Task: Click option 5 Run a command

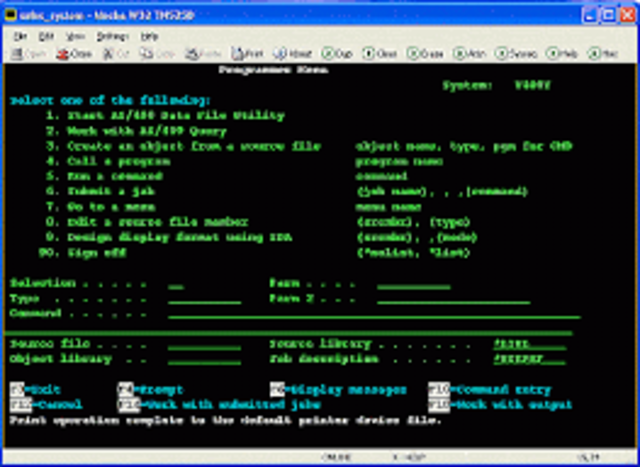Action: click(104, 176)
